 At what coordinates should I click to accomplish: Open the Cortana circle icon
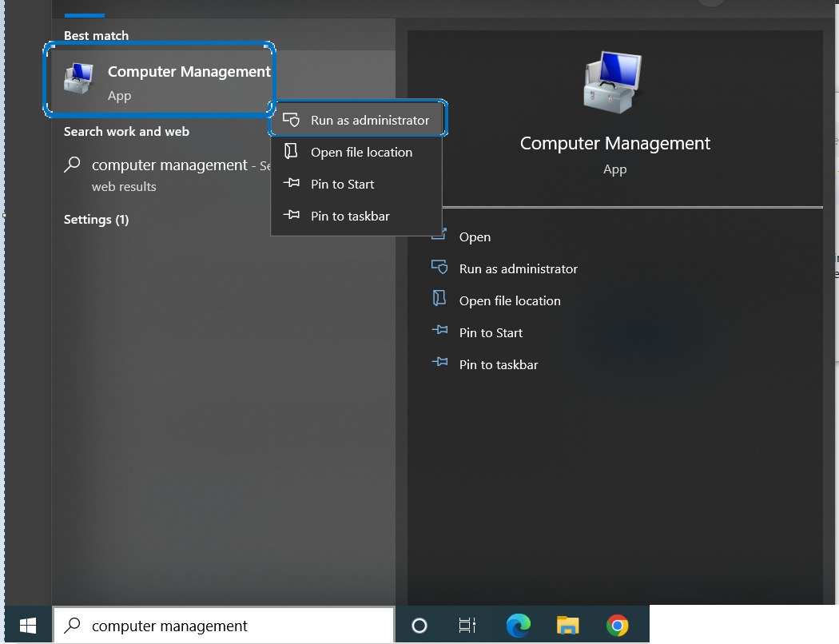419,626
